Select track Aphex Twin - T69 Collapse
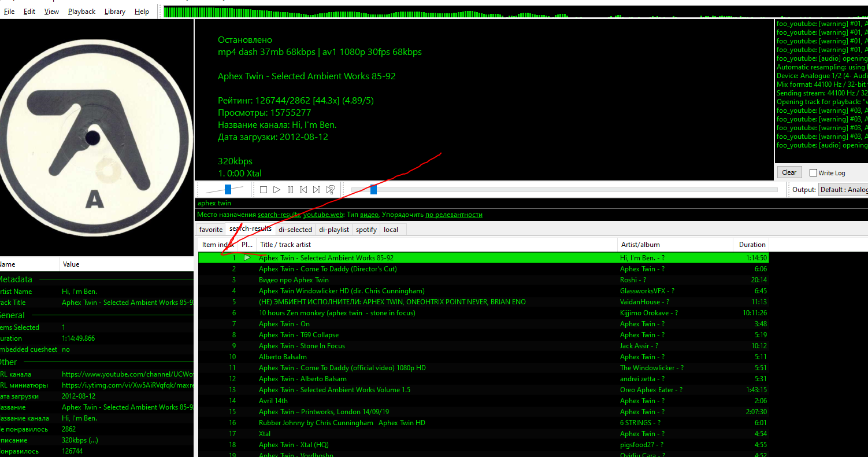868x457 pixels. pos(483,335)
